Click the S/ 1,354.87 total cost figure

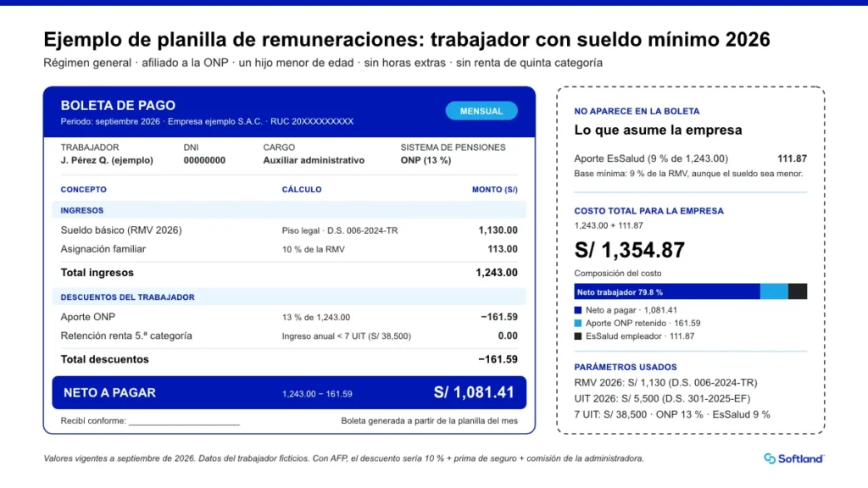[630, 250]
